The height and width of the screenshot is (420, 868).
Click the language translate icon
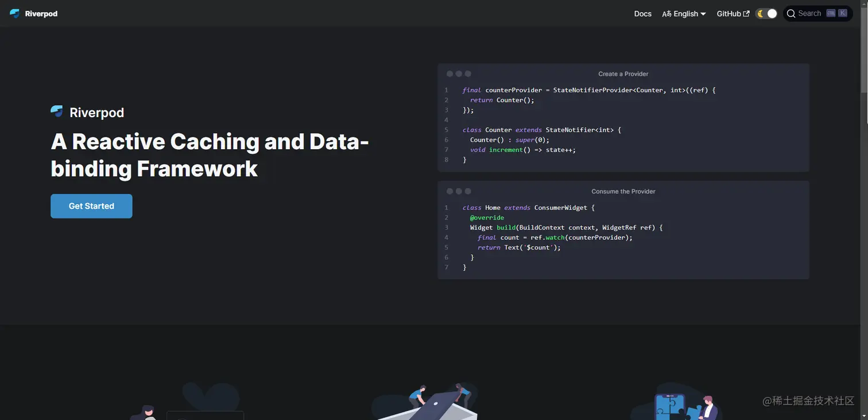point(666,14)
